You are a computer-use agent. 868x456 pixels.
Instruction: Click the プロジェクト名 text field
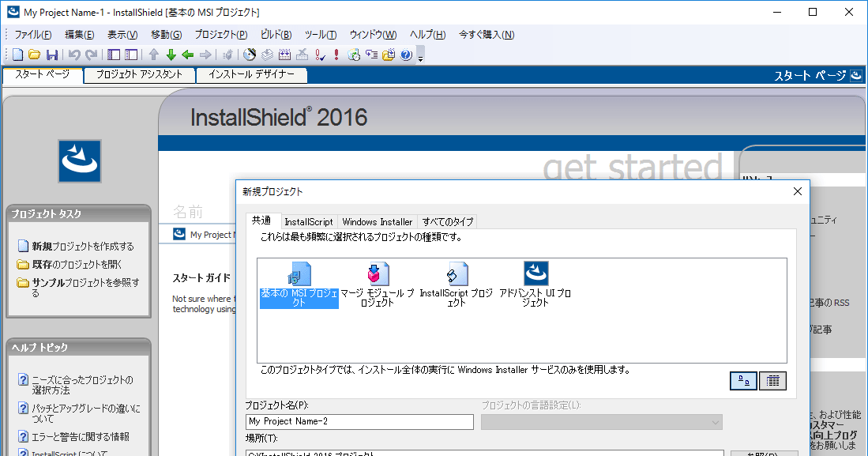click(359, 422)
